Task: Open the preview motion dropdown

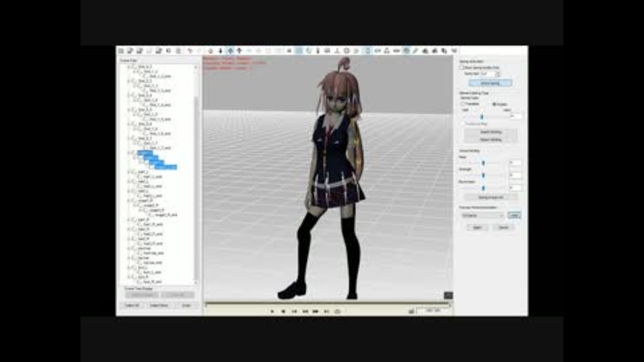Action: (x=482, y=215)
